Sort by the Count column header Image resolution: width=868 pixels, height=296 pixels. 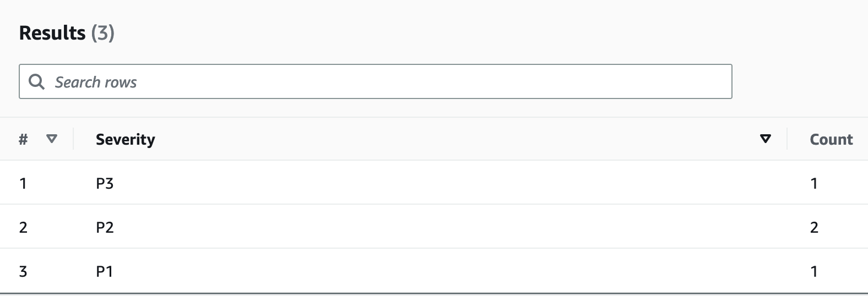coord(831,139)
